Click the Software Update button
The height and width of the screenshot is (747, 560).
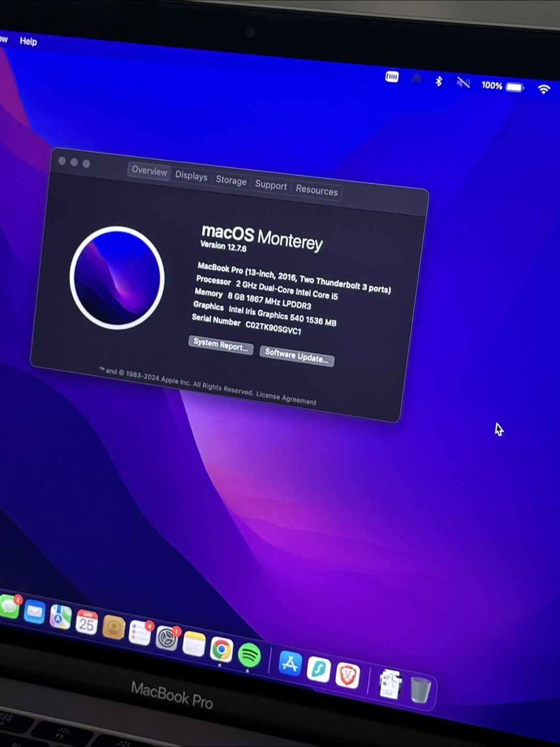tap(297, 356)
